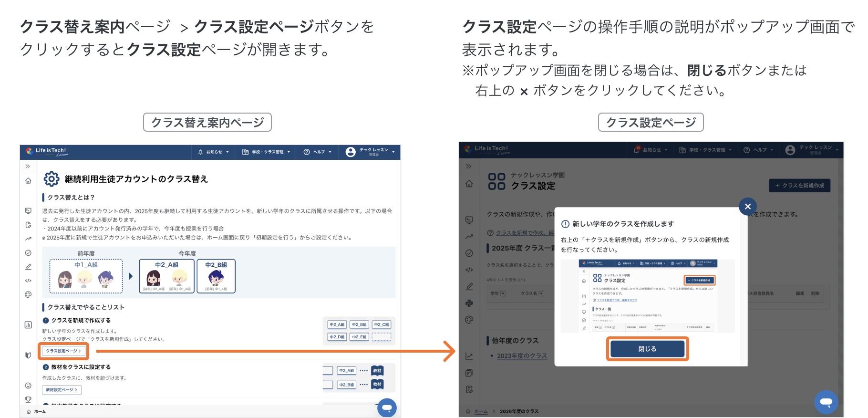The image size is (868, 418).
Task: Click the home icon on the クラス替え page sidebar
Action: (28, 181)
